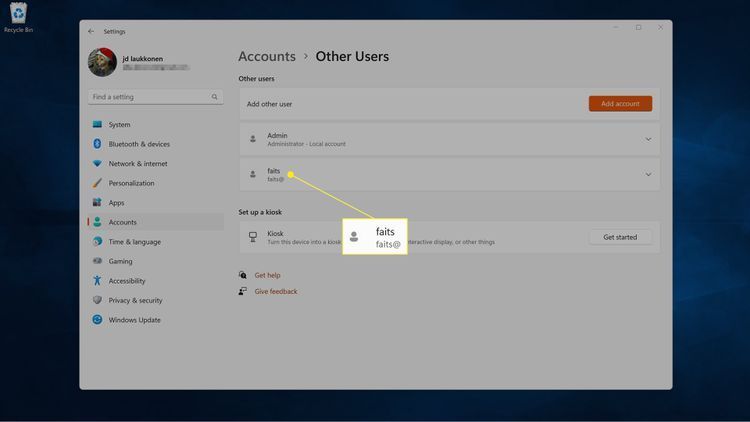Click the Personalization paintbrush icon
This screenshot has height=422, width=750.
98,183
